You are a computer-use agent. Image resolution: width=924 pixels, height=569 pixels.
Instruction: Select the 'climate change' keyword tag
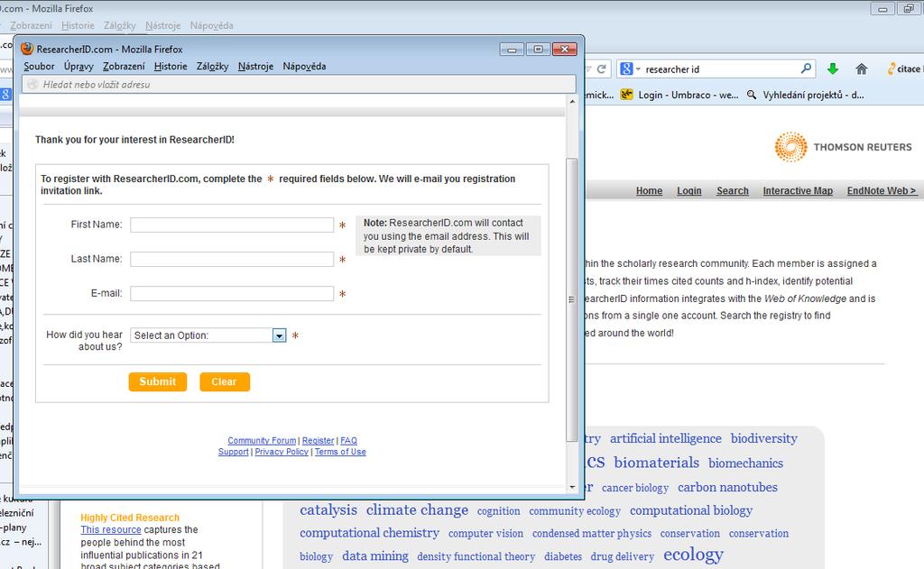(x=417, y=510)
